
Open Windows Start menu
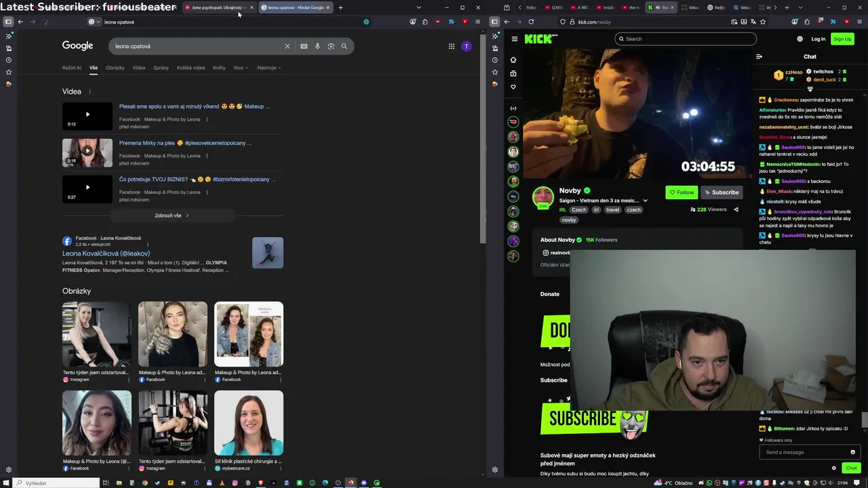(x=7, y=483)
